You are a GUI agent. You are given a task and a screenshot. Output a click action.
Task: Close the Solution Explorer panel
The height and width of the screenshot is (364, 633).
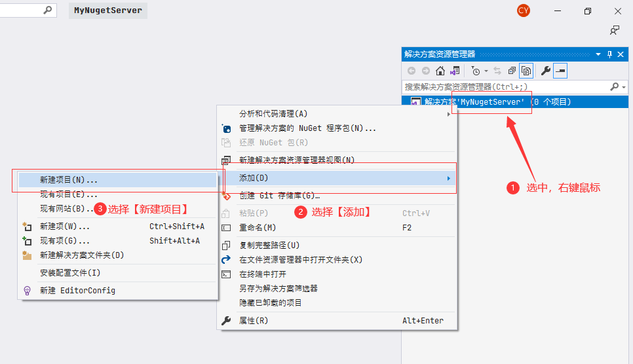[x=621, y=54]
